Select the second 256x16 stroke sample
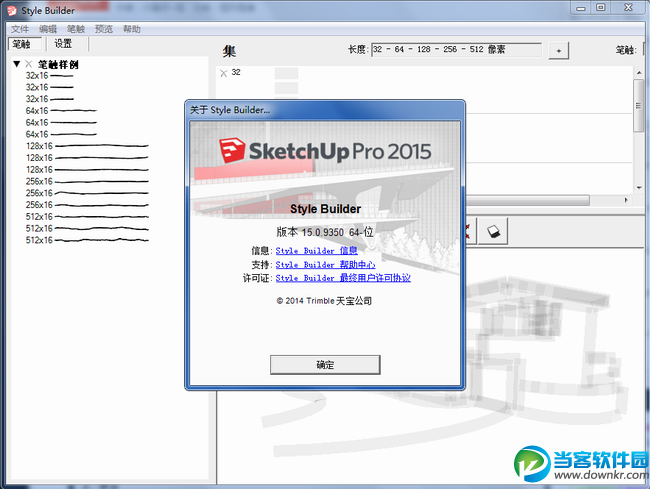The height and width of the screenshot is (489, 650). (x=87, y=193)
